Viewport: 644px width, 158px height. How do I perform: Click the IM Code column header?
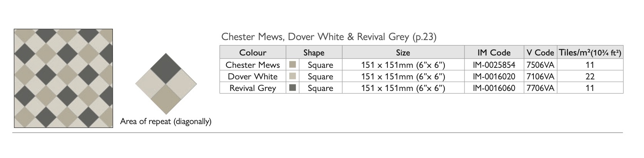click(x=494, y=52)
